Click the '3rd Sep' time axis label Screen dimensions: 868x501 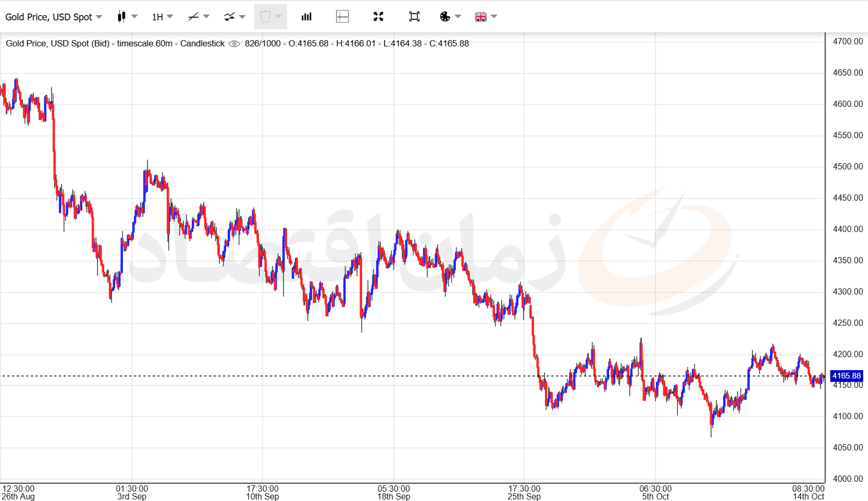coord(132,496)
